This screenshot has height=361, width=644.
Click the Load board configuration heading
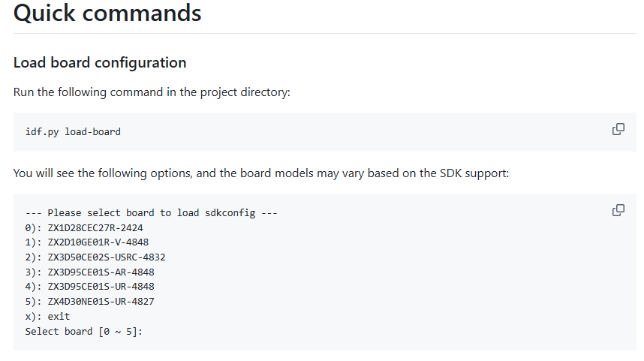click(x=100, y=62)
